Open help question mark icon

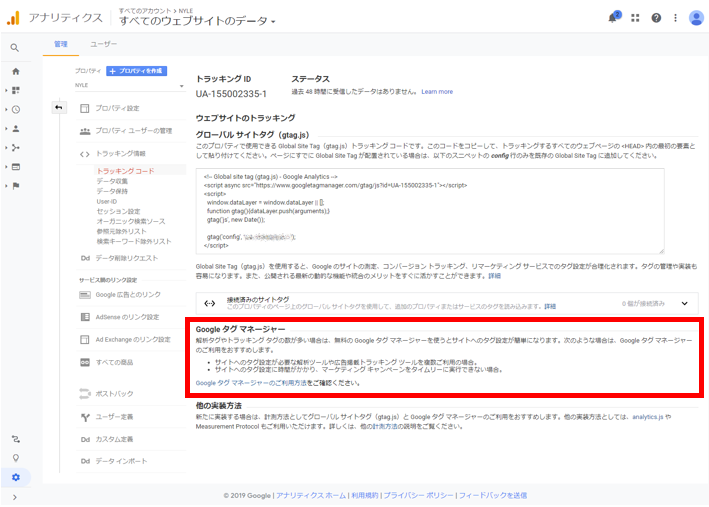(x=656, y=18)
